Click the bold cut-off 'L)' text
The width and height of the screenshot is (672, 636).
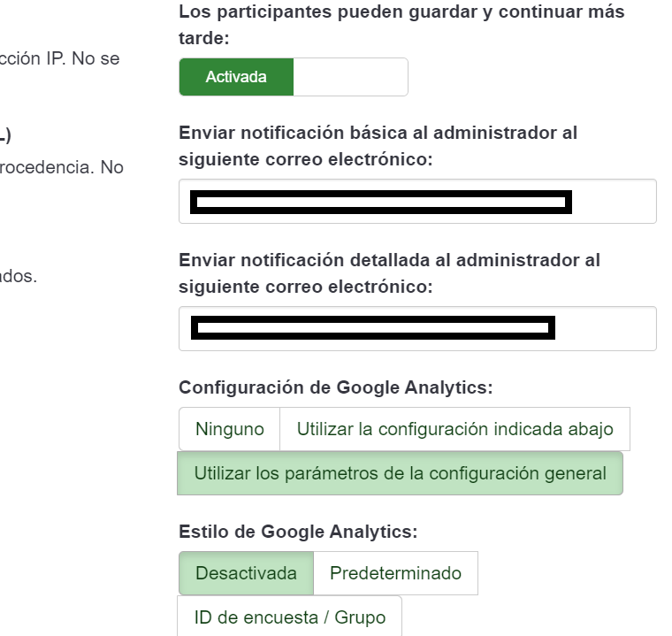coord(6,137)
